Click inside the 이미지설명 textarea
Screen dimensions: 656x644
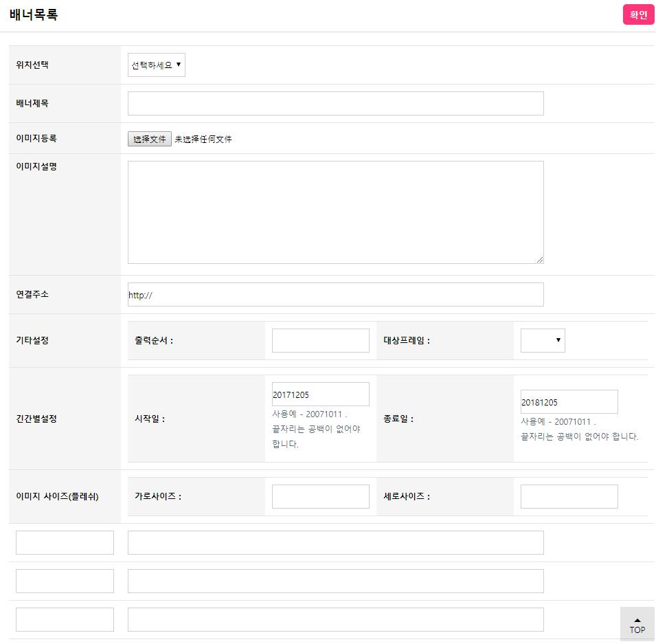coord(335,212)
